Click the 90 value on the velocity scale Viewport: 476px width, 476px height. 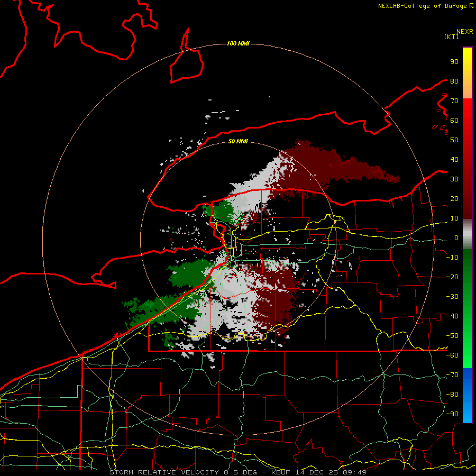pos(454,62)
